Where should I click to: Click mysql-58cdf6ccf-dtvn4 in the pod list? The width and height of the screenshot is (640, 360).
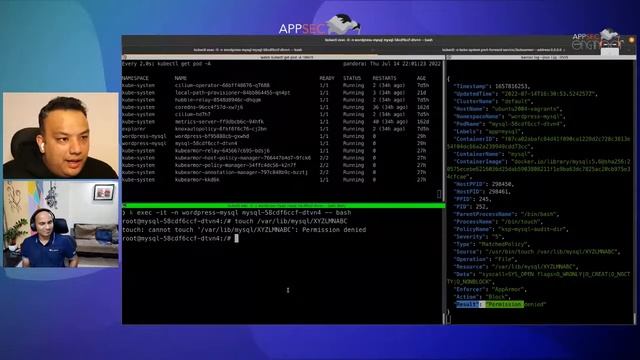pos(206,144)
